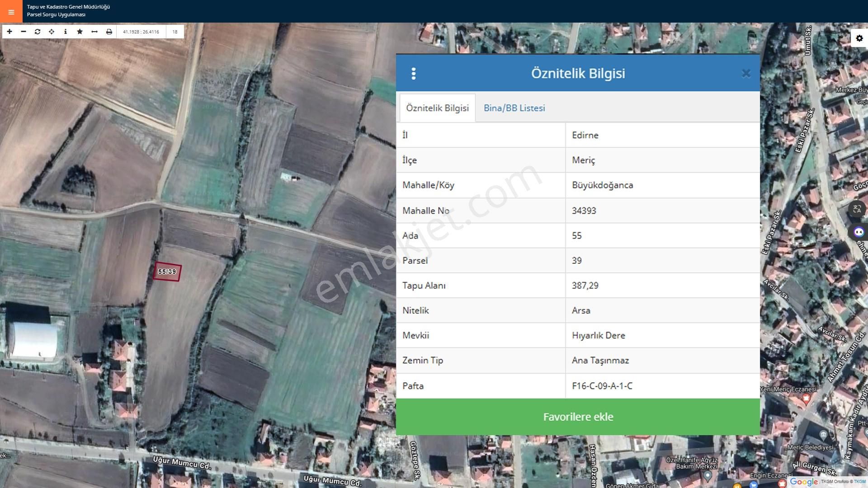Open map settings gear icon

pos(859,38)
